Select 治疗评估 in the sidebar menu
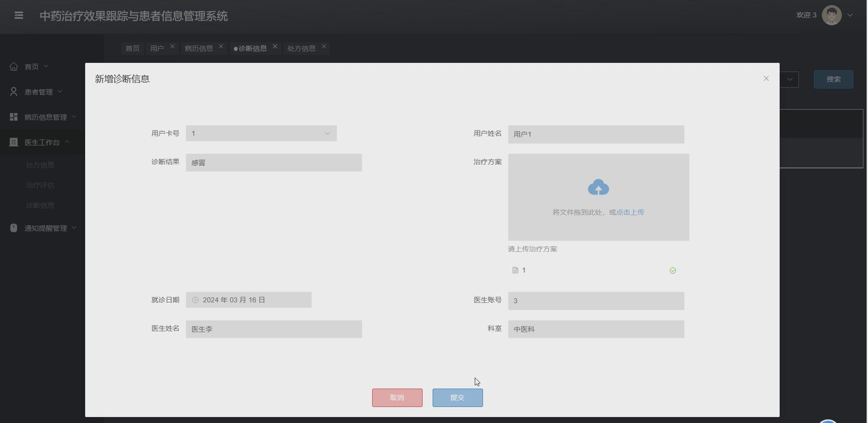This screenshot has width=868, height=423. [x=40, y=185]
